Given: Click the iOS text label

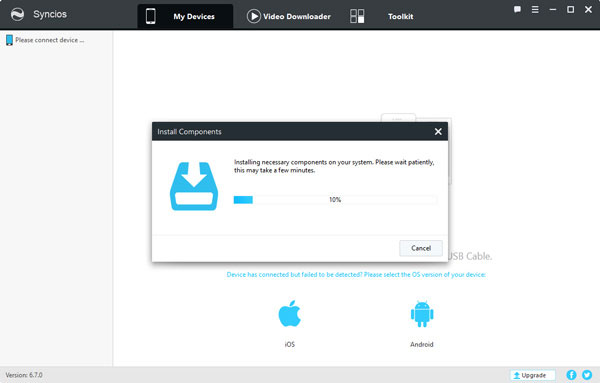Looking at the screenshot, I should [290, 344].
